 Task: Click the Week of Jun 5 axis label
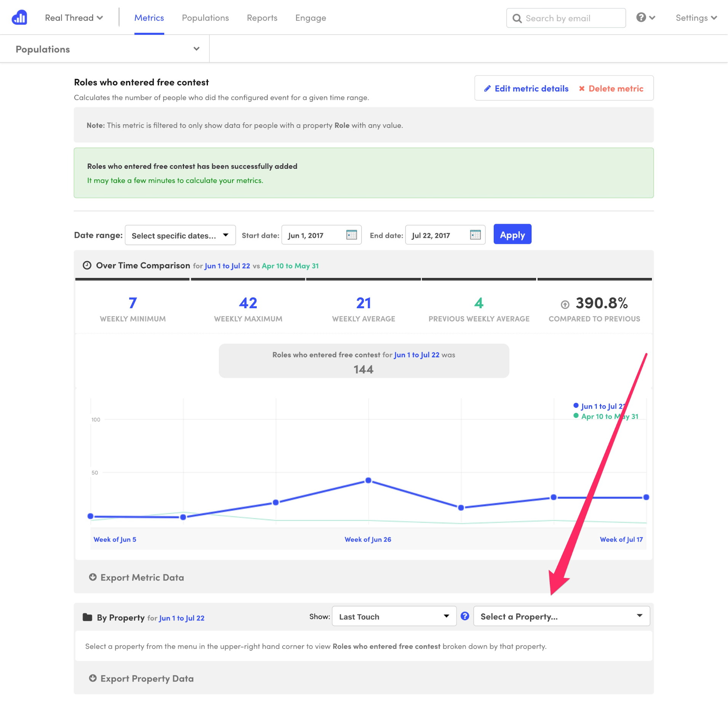coord(115,540)
